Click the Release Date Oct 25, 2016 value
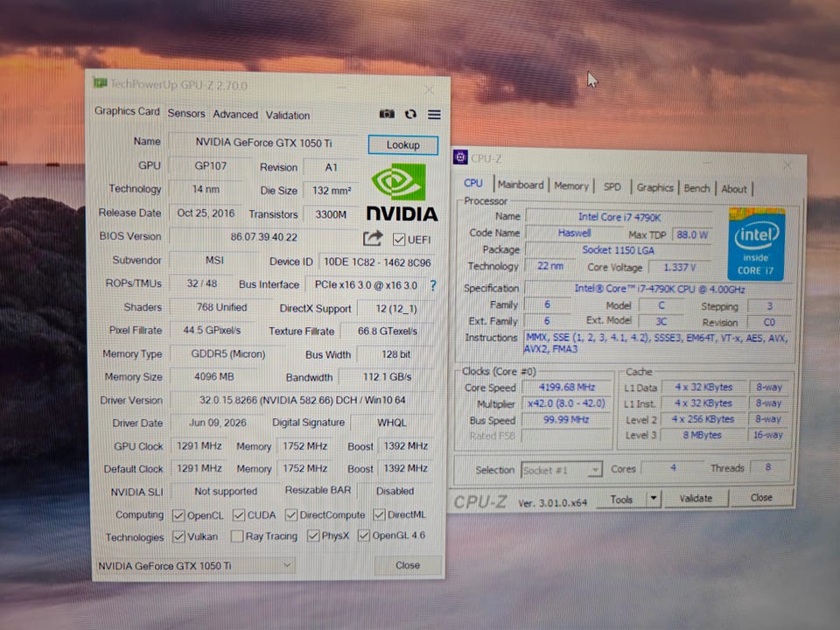 click(205, 213)
